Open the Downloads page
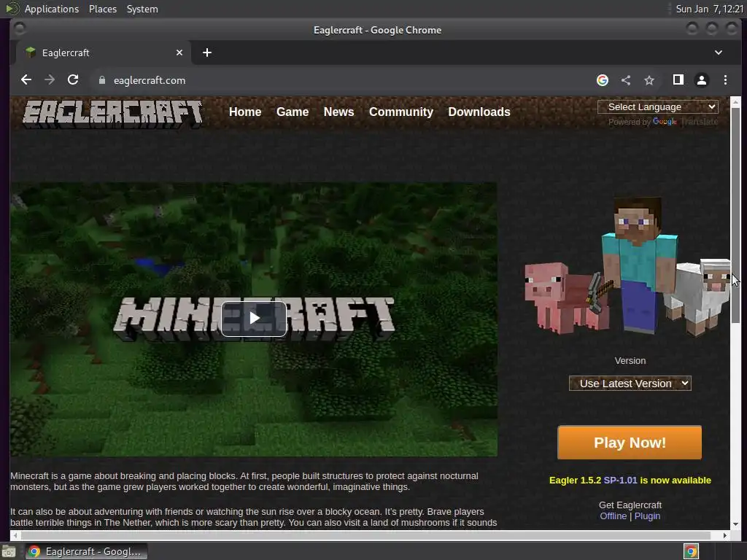 pos(479,112)
